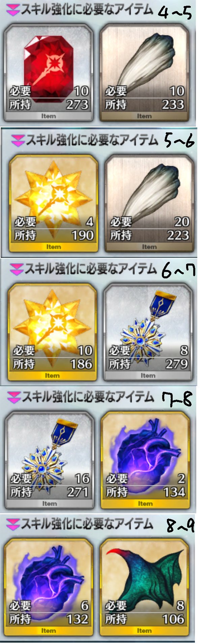Image resolution: width=203 pixels, height=644 pixels.
Task: Select the red gem item in the 4~5 section
Action: pos(49,72)
